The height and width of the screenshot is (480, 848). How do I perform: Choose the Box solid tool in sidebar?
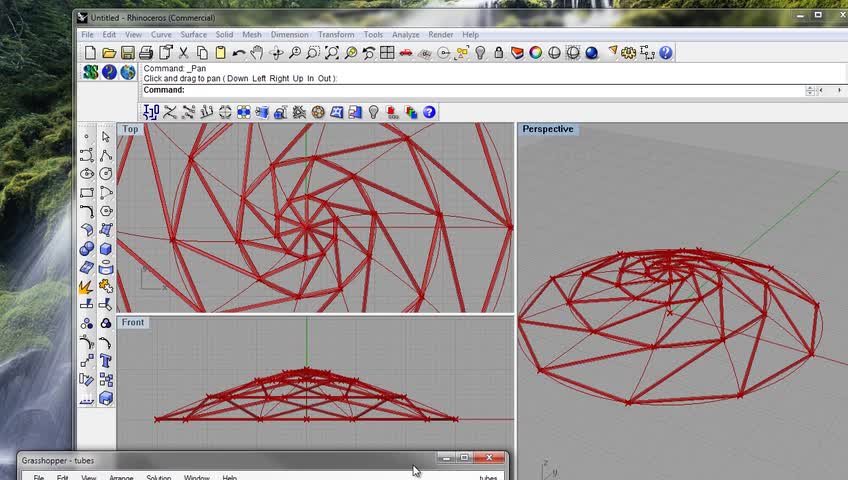pos(105,249)
